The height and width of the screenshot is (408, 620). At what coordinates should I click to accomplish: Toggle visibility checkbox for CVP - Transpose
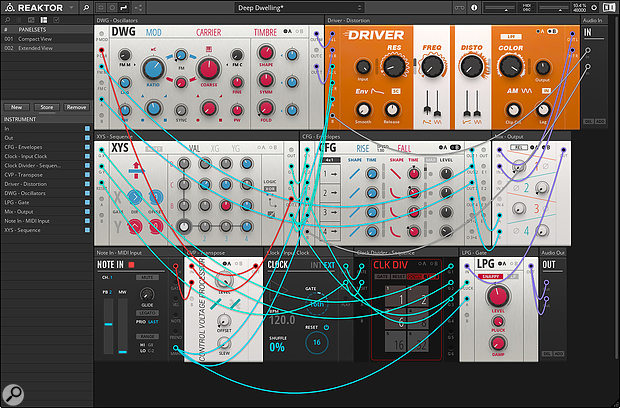pyautogui.click(x=87, y=175)
